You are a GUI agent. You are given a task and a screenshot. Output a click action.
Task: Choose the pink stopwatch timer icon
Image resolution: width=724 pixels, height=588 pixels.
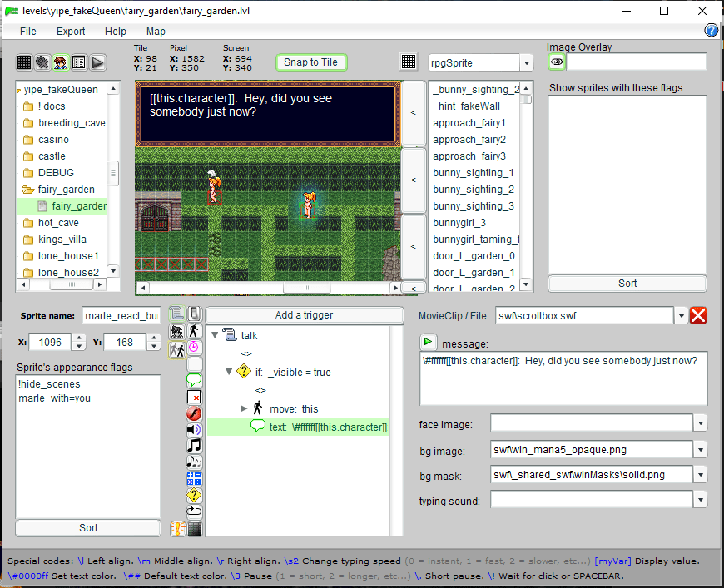194,347
